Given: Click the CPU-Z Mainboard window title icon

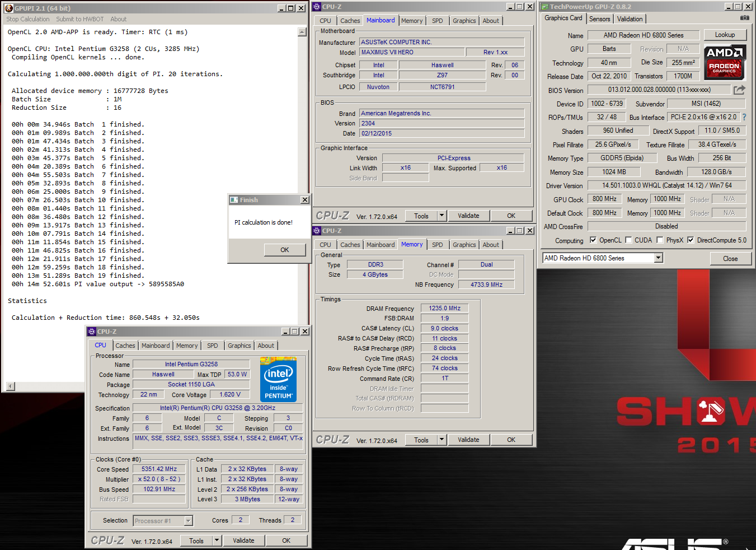Looking at the screenshot, I should [317, 7].
